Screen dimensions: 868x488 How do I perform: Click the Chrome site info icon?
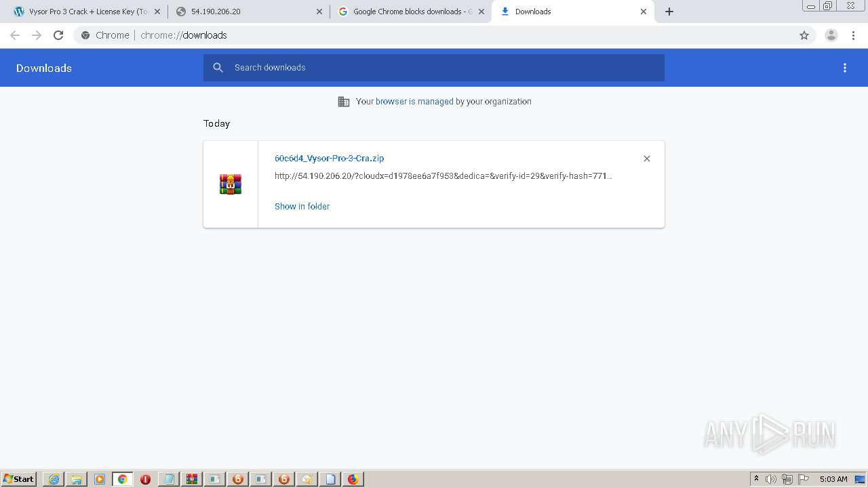tap(85, 35)
